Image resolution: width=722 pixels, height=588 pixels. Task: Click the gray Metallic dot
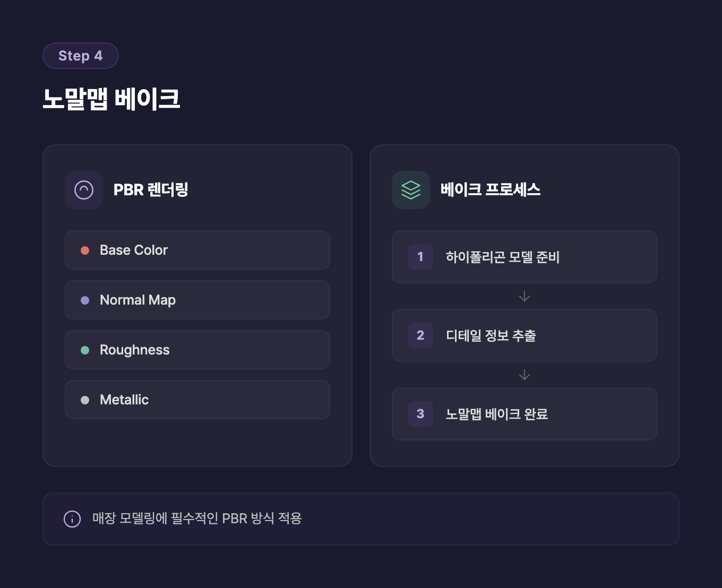pyautogui.click(x=85, y=400)
